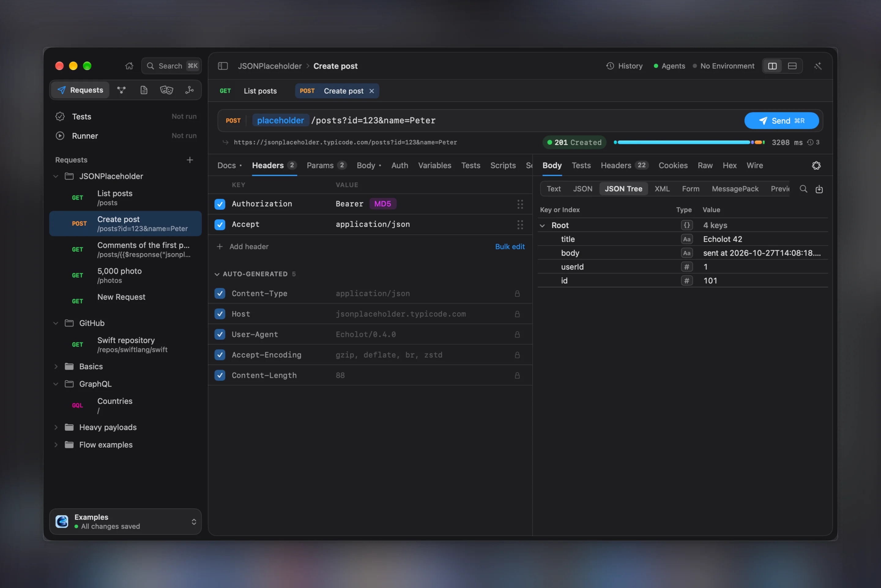
Task: Open the theater masks mocks icon
Action: tap(166, 90)
